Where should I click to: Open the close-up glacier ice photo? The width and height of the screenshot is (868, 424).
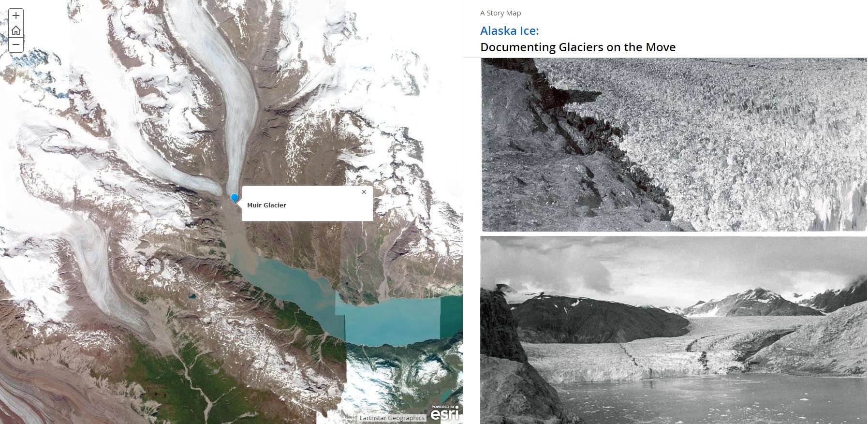[674, 145]
